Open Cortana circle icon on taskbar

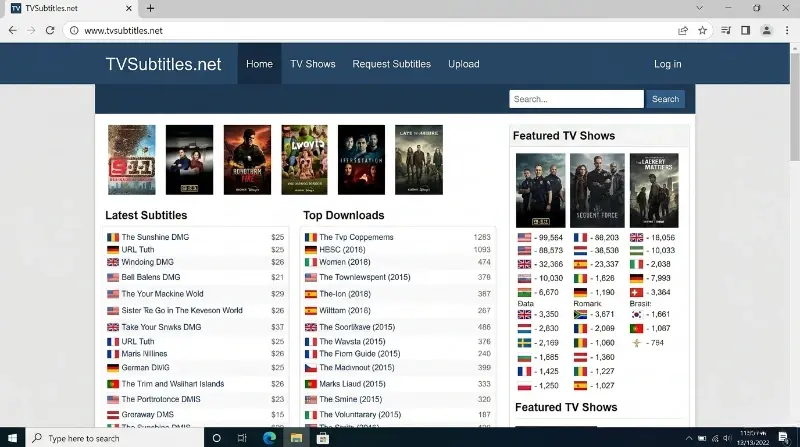coord(216,438)
